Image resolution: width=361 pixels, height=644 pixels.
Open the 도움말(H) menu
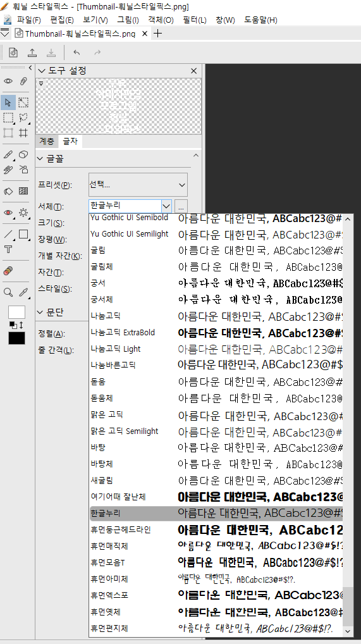click(260, 20)
